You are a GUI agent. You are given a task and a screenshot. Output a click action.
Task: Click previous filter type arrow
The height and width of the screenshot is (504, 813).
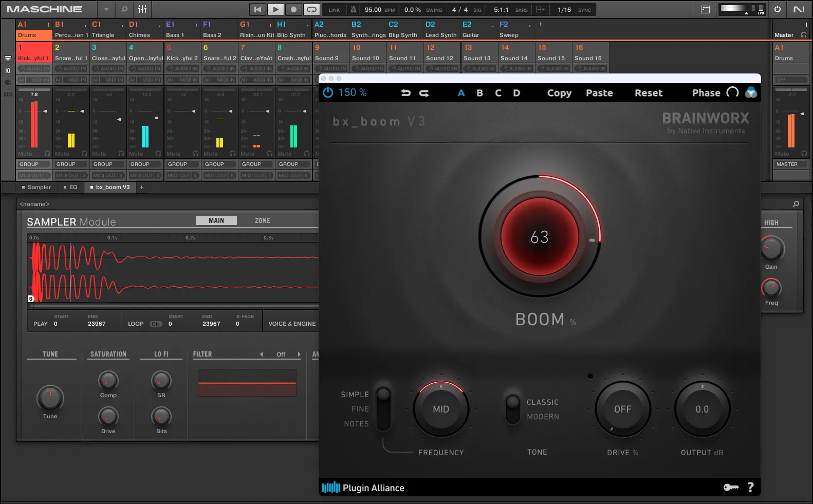click(x=262, y=354)
